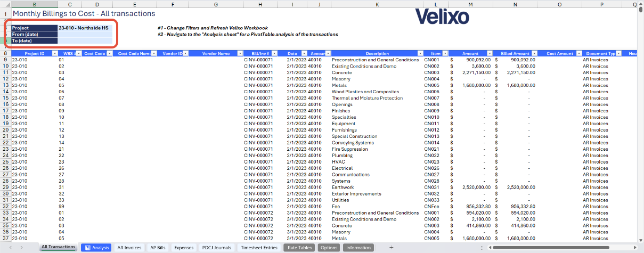644x253 pixels.
Task: Open the Timesheet Entries sheet tab
Action: pos(259,248)
